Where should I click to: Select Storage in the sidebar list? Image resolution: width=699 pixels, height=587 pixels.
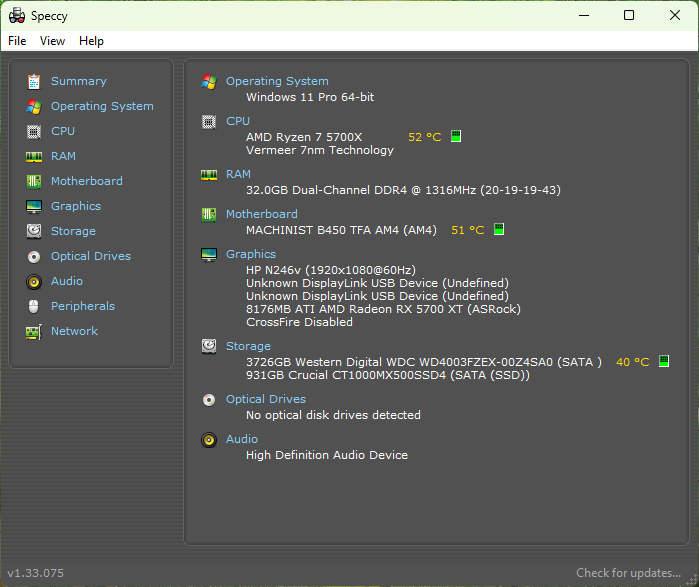pos(73,231)
